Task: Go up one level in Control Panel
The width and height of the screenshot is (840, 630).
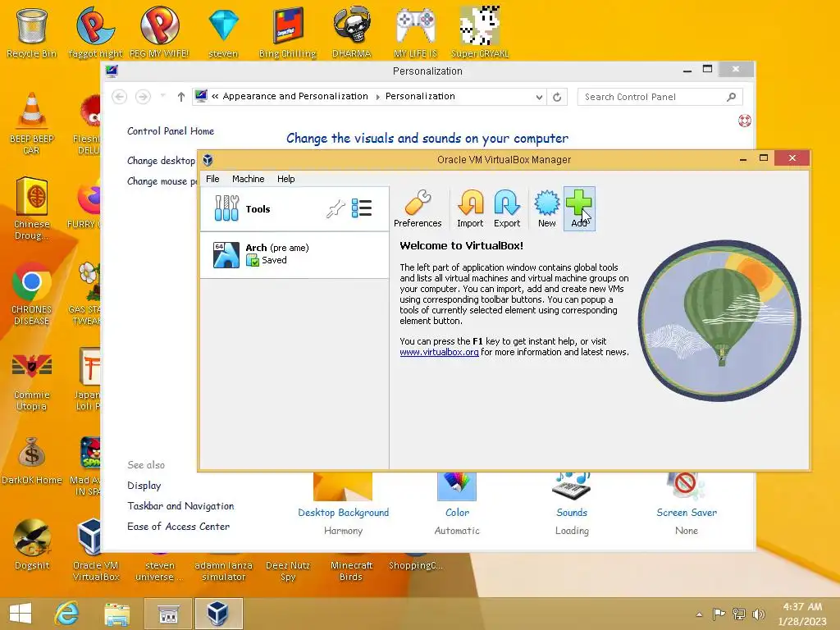Action: (x=181, y=97)
